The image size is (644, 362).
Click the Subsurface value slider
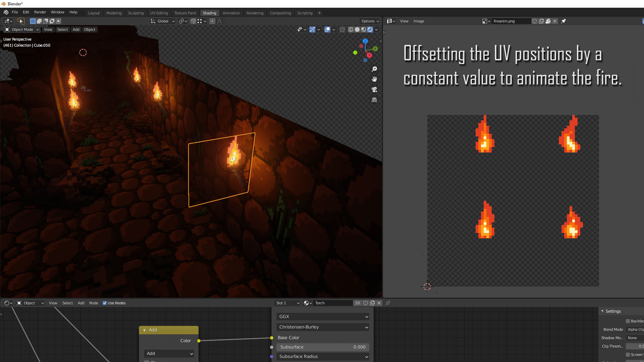pos(323,347)
